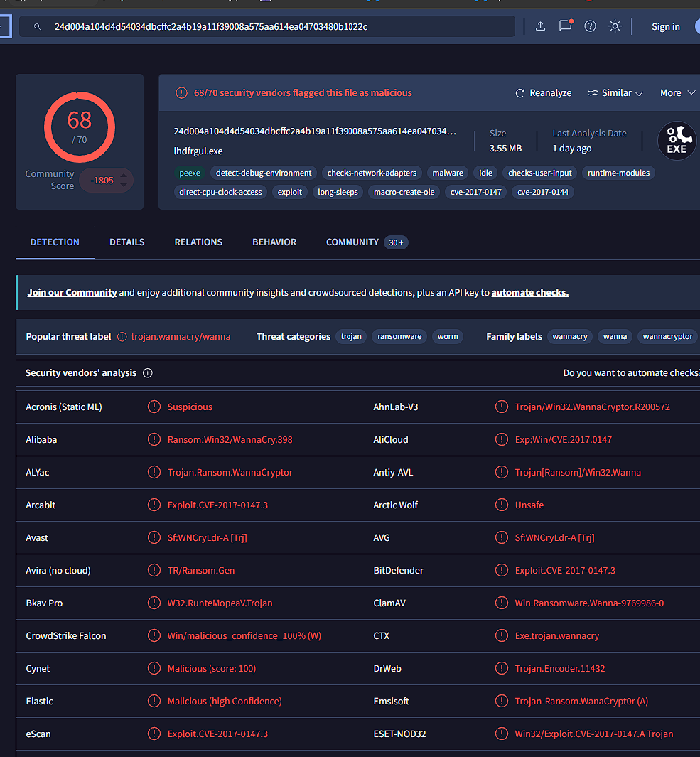Click the alert icon in AliCloud row
The image size is (700, 757).
pos(502,439)
